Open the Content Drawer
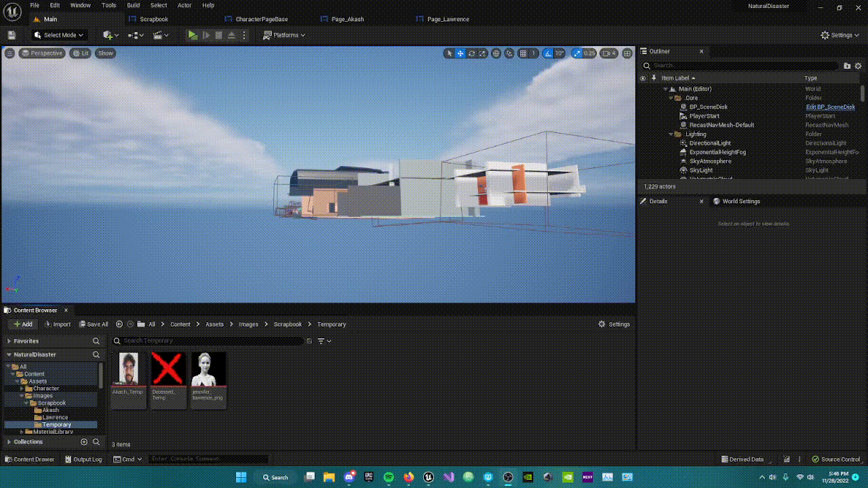The image size is (868, 488). point(30,459)
